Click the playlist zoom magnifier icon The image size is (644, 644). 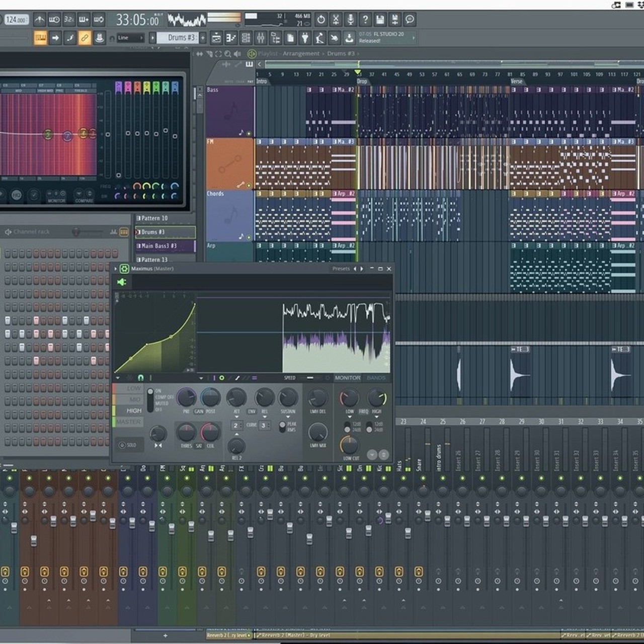pyautogui.click(x=228, y=54)
